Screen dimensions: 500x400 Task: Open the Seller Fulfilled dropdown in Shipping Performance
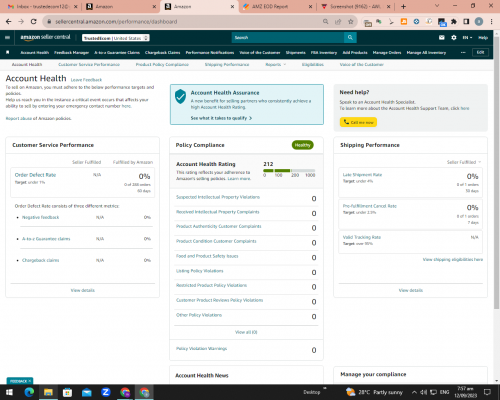pos(464,162)
